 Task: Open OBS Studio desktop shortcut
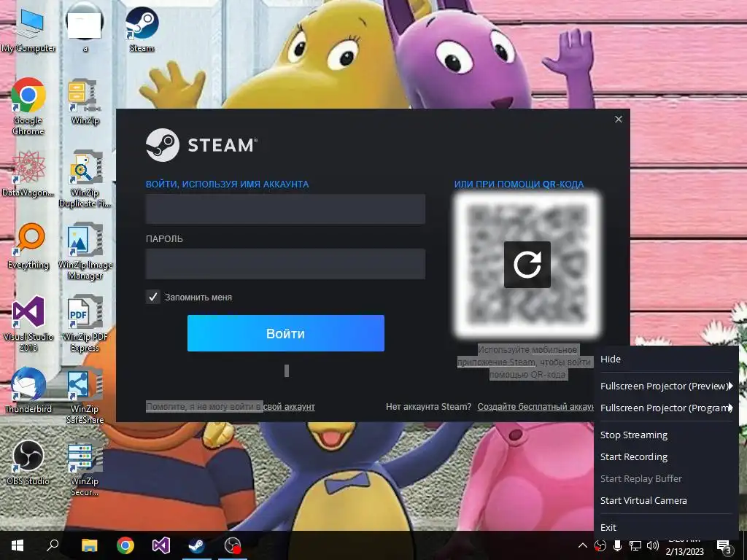coord(28,462)
